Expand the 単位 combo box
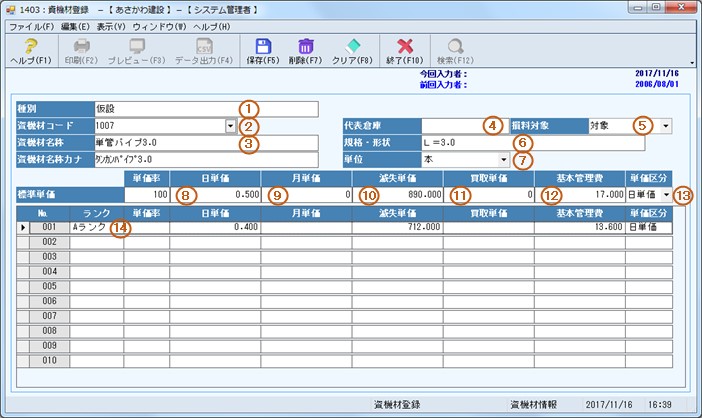This screenshot has height=418, width=702. click(501, 159)
